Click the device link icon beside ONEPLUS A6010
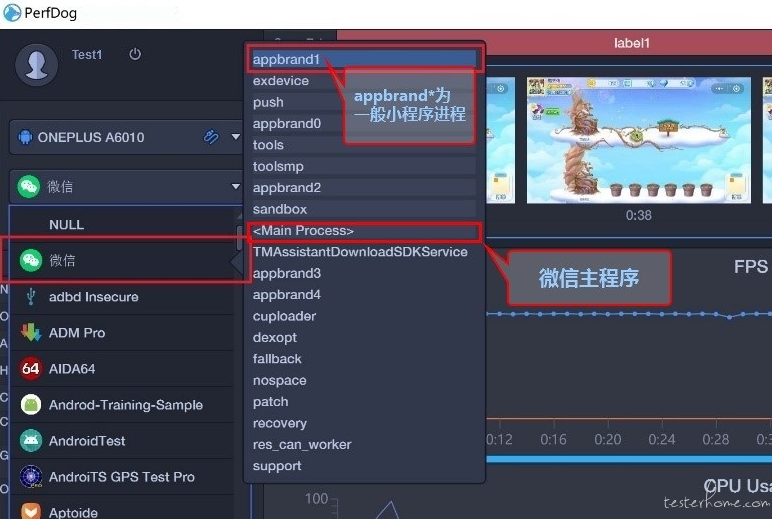The width and height of the screenshot is (772, 519). click(211, 136)
